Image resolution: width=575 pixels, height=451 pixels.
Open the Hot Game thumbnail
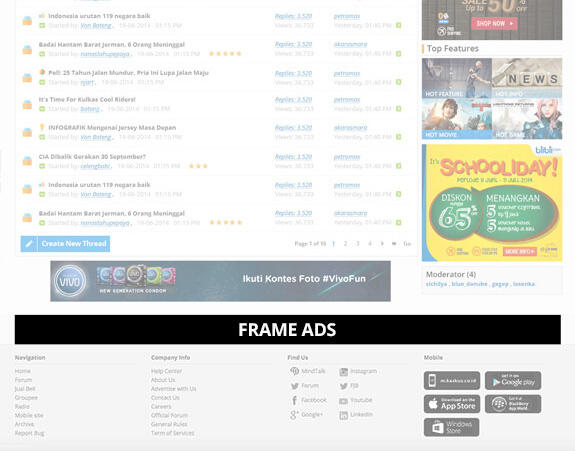[527, 119]
